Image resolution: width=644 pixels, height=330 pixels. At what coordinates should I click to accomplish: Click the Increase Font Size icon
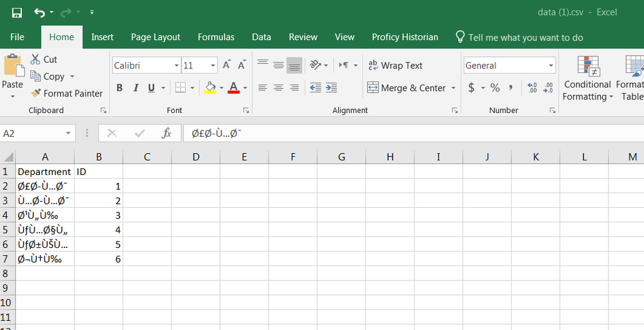click(226, 65)
